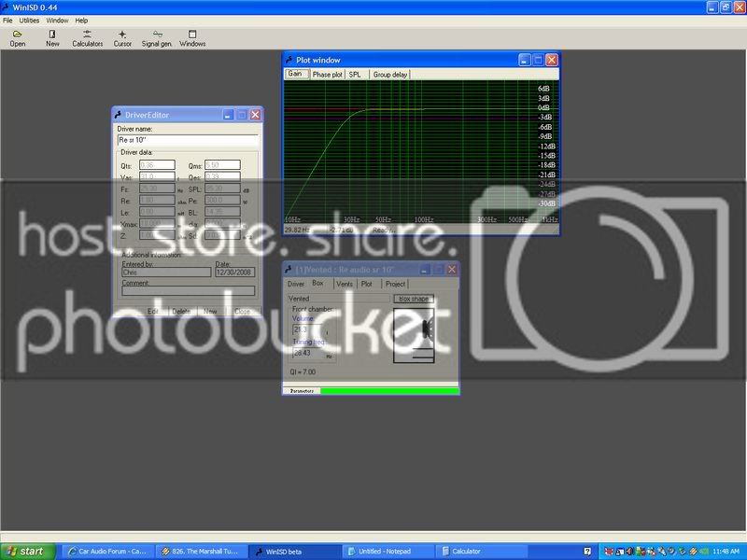
Task: Switch to the SPL tab
Action: point(355,75)
